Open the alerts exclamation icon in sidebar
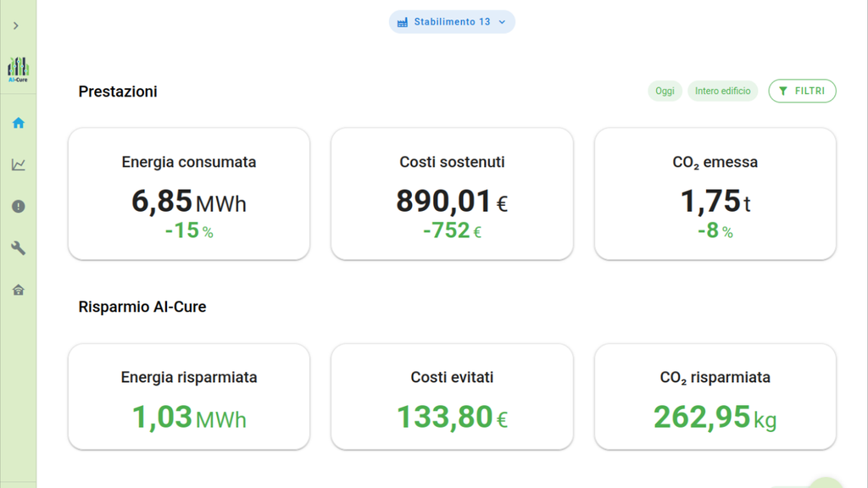Screen dimensions: 868x488 18,207
